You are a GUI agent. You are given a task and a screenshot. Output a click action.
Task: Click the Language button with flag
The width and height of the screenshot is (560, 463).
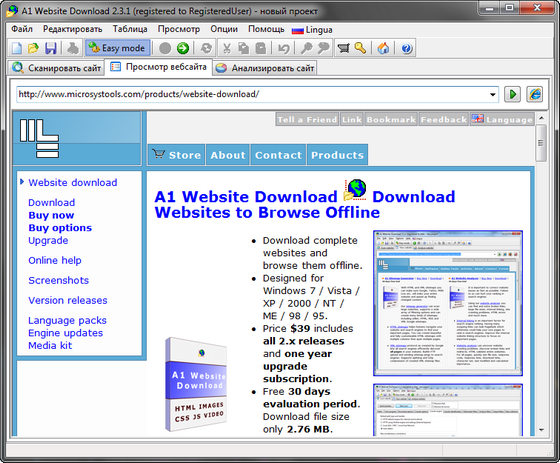point(502,120)
